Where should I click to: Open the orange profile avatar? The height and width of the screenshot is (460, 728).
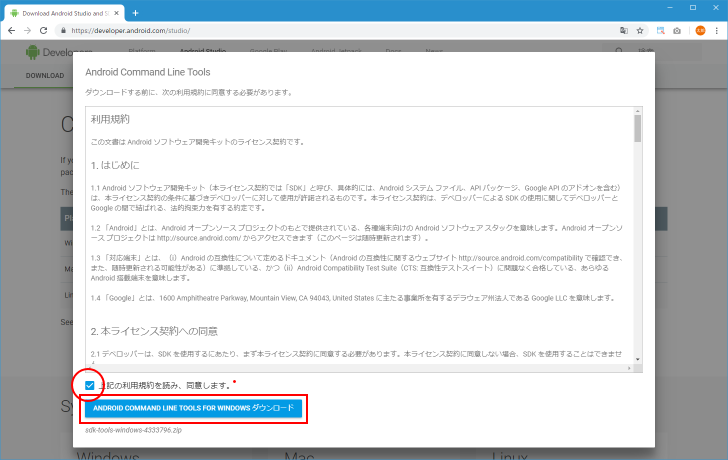click(700, 31)
